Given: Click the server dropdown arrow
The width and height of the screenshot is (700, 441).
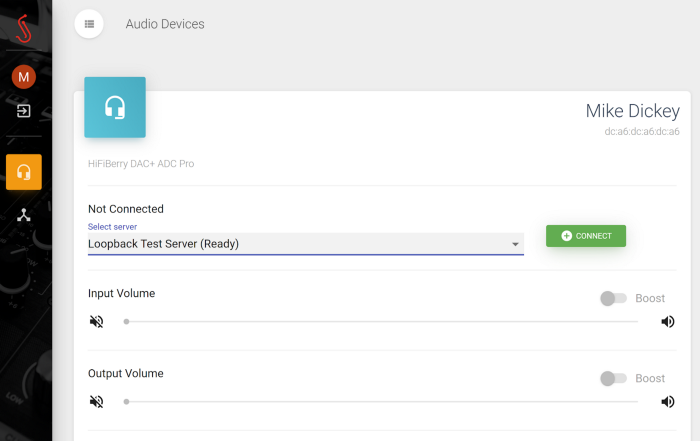Looking at the screenshot, I should coord(515,244).
